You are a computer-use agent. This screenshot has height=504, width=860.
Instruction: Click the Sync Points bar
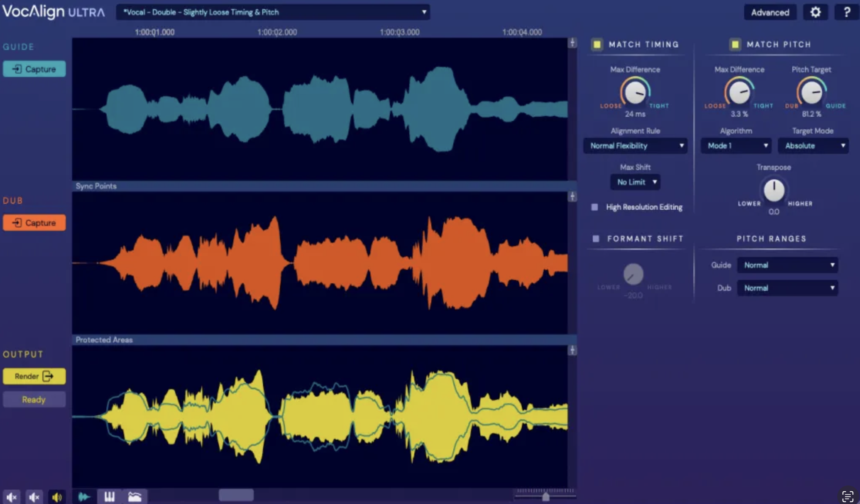coord(324,186)
